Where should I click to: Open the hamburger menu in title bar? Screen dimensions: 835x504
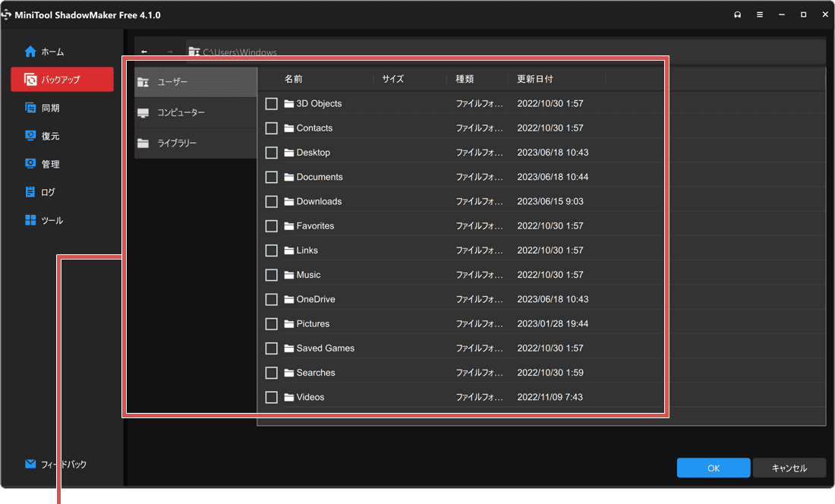click(759, 14)
